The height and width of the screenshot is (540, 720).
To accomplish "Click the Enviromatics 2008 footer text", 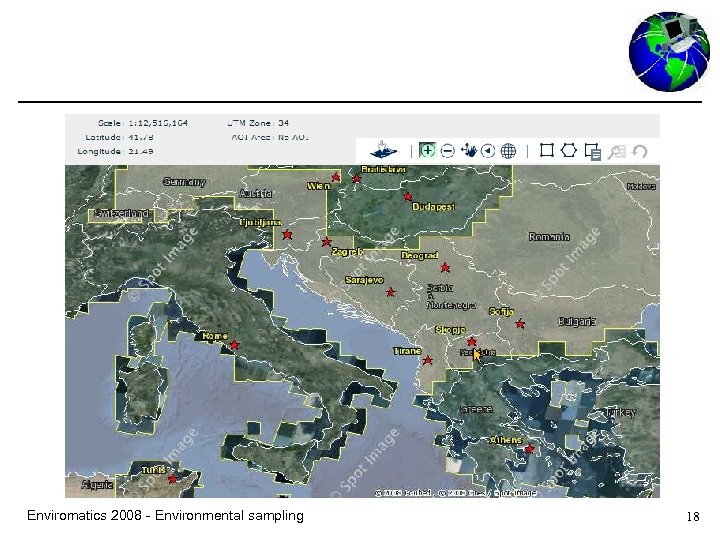I will point(166,515).
